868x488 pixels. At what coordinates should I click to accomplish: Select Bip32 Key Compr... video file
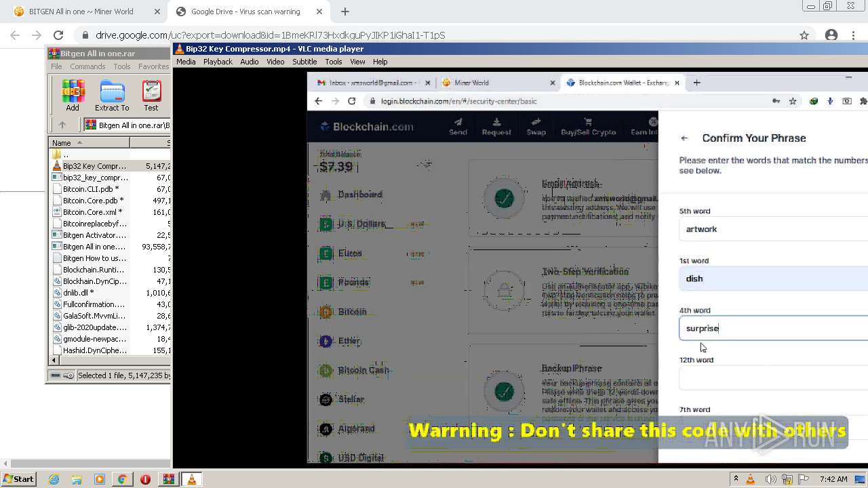tap(110, 166)
